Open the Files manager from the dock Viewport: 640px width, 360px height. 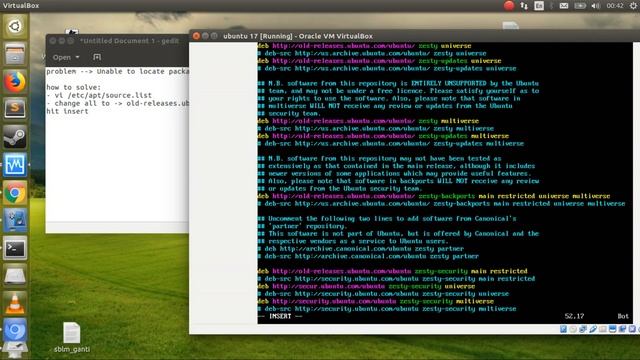15,54
